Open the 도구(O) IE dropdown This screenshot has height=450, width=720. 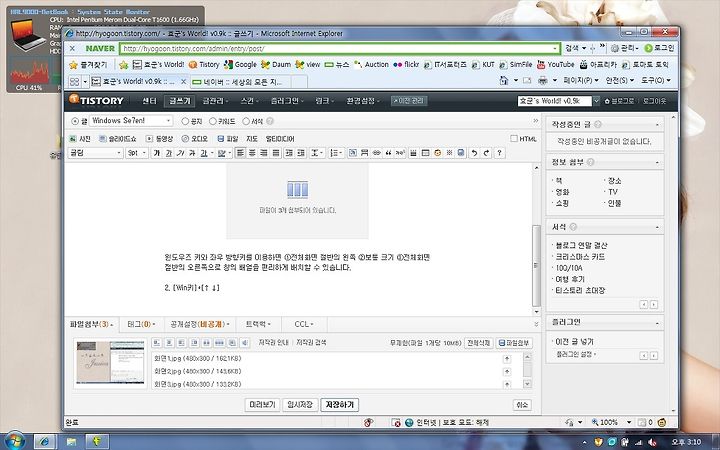[655, 80]
